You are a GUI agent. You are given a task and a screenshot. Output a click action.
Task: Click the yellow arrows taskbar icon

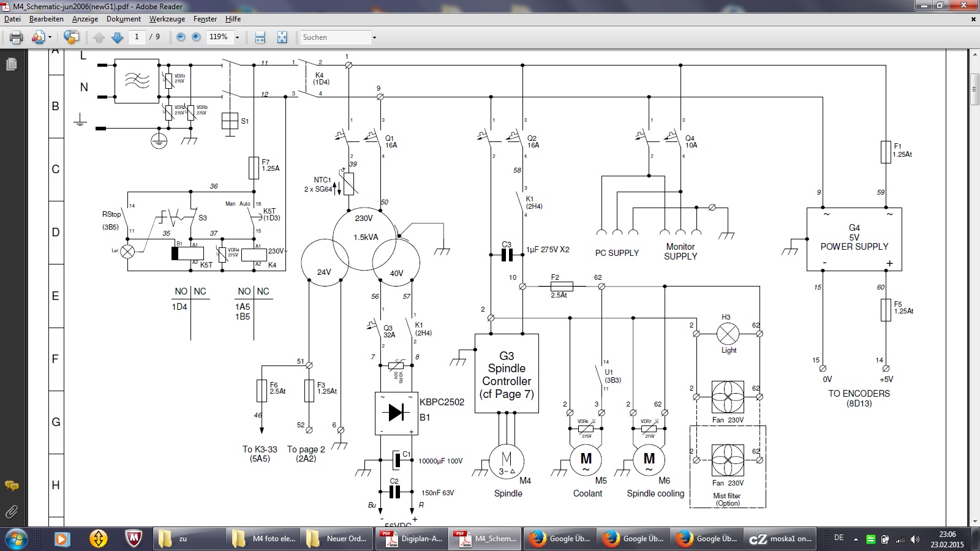[x=98, y=539]
